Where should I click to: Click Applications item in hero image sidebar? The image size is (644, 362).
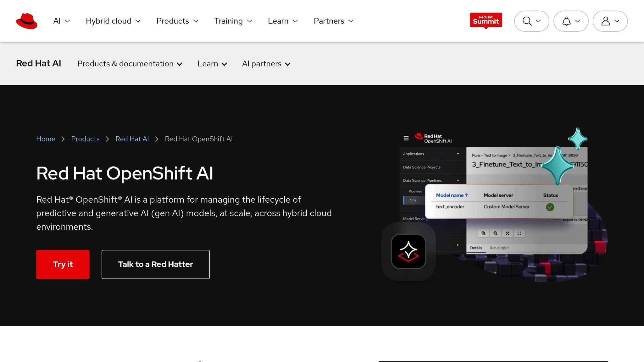pyautogui.click(x=431, y=154)
